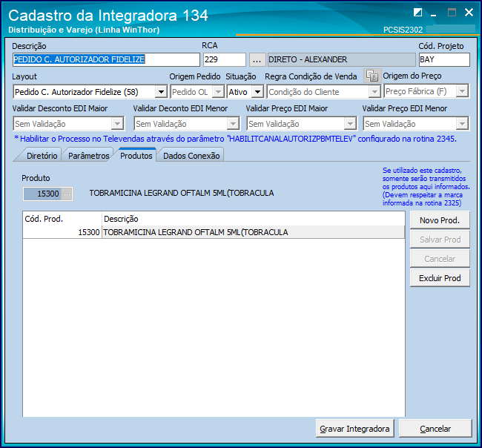Open the Origem do Preço dropdown
Image resolution: width=482 pixels, height=448 pixels.
462,91
